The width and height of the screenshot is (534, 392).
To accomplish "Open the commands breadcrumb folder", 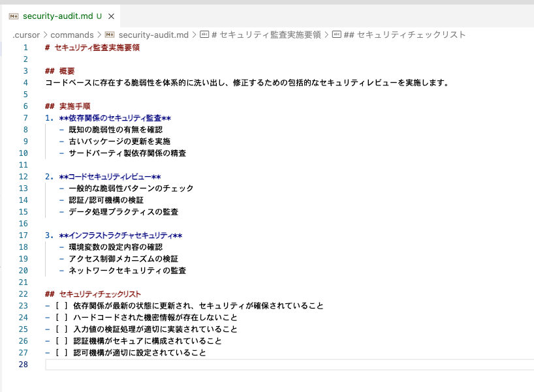I will (72, 35).
